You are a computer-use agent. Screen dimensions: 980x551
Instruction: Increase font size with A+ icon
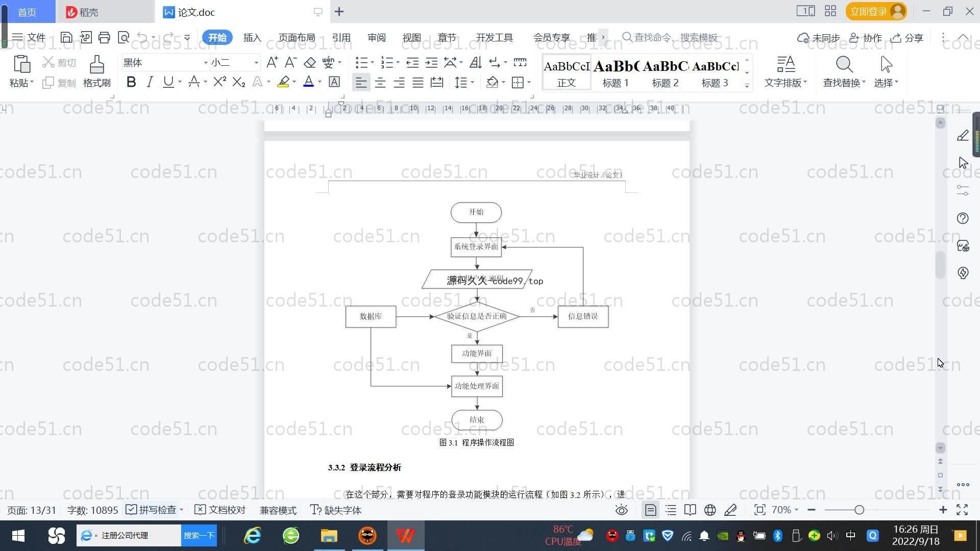(x=272, y=63)
